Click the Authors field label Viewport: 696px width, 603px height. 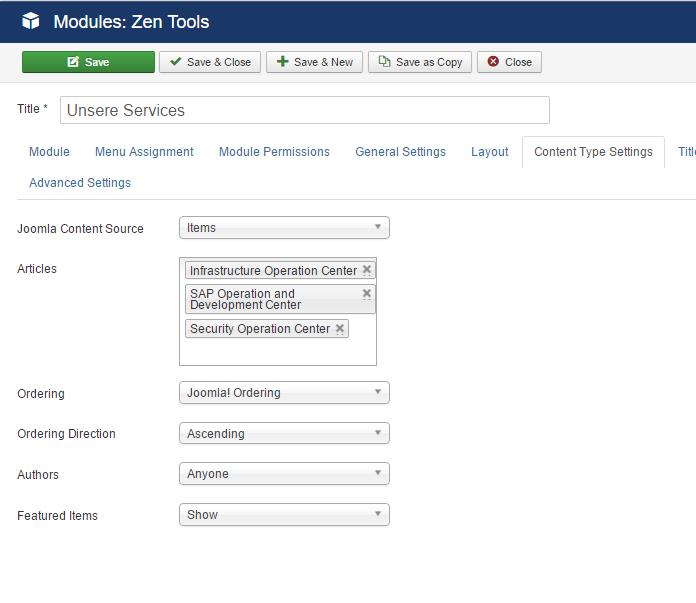point(38,475)
